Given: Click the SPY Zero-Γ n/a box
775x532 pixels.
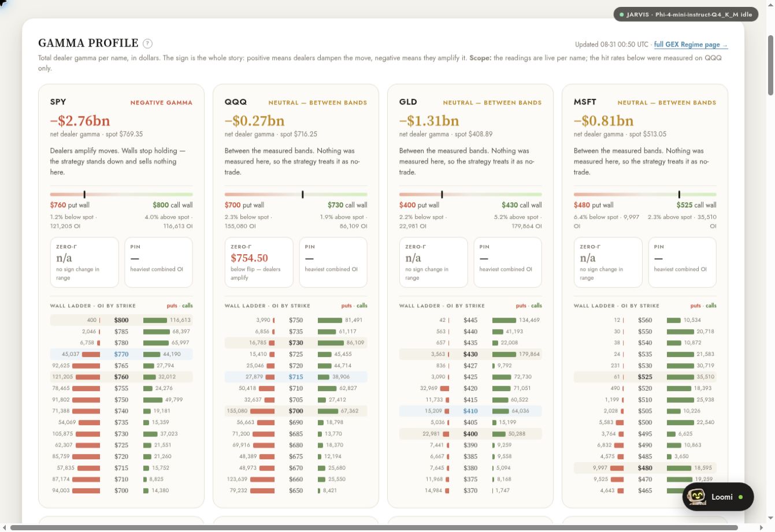Looking at the screenshot, I should pyautogui.click(x=84, y=262).
